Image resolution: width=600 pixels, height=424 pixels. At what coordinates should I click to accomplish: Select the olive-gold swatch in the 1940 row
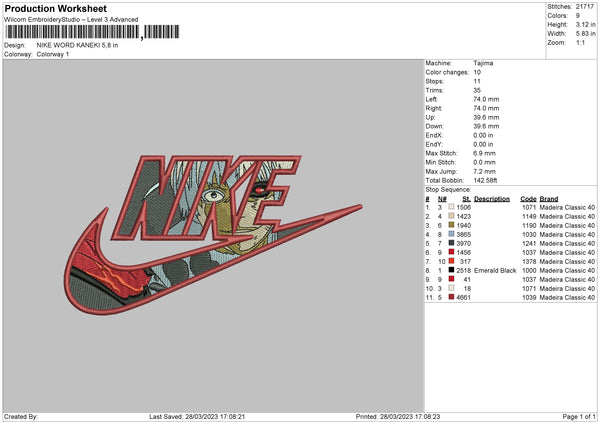452,225
